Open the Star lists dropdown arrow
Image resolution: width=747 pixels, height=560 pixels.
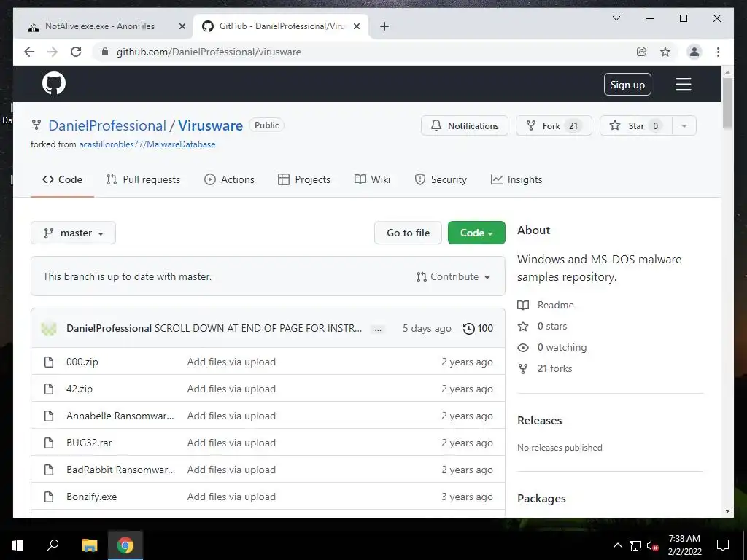(684, 125)
